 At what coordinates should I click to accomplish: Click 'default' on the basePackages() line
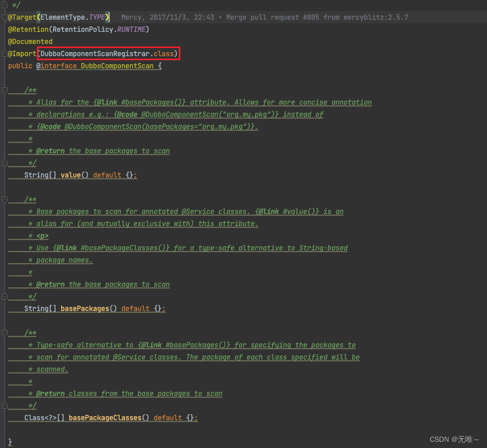(x=135, y=308)
